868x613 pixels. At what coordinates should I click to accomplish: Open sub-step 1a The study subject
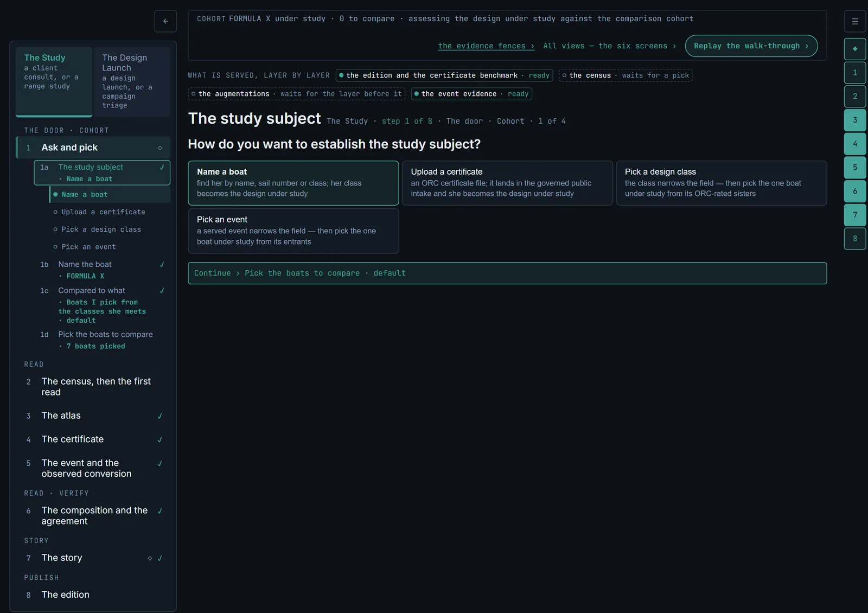[x=102, y=173]
